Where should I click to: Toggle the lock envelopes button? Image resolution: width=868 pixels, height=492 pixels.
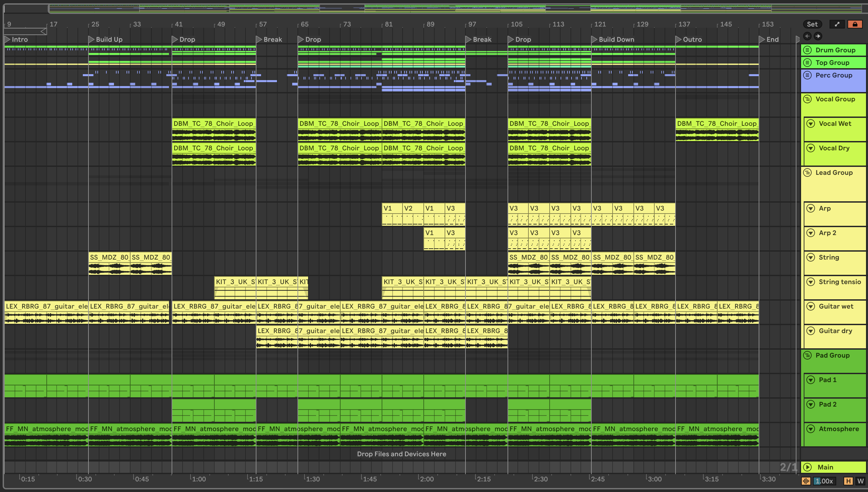tap(855, 24)
